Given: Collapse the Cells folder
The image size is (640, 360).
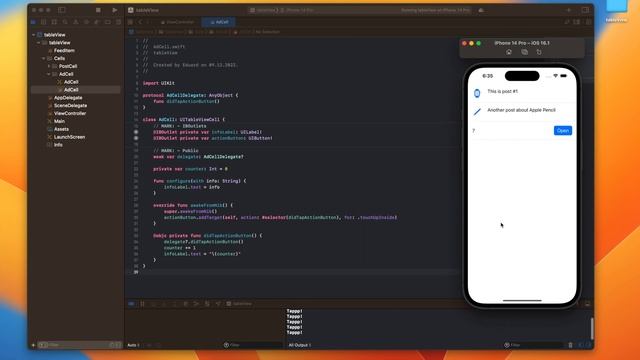Looking at the screenshot, I should pyautogui.click(x=44, y=59).
